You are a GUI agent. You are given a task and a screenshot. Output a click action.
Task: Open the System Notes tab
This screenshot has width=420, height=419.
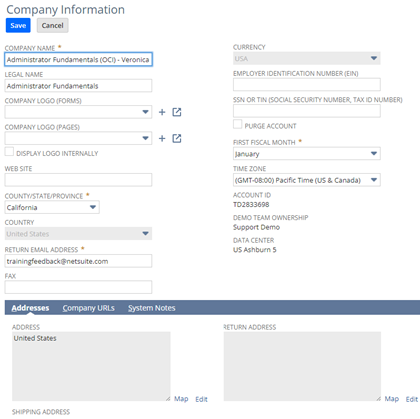click(152, 308)
